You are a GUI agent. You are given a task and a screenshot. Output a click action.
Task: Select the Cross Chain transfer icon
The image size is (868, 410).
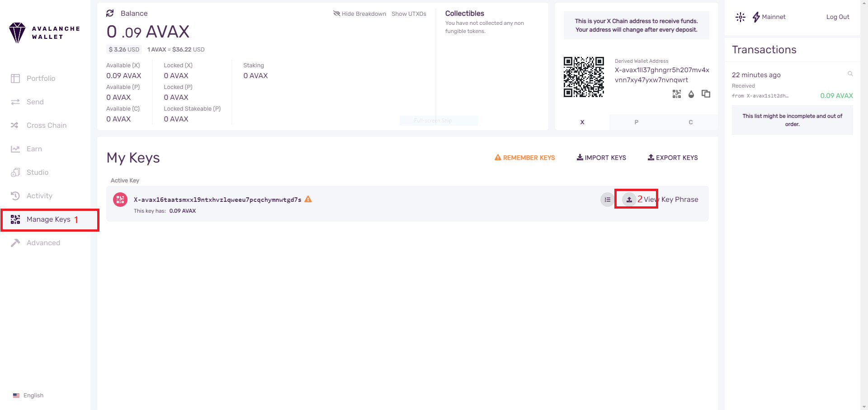(x=15, y=125)
